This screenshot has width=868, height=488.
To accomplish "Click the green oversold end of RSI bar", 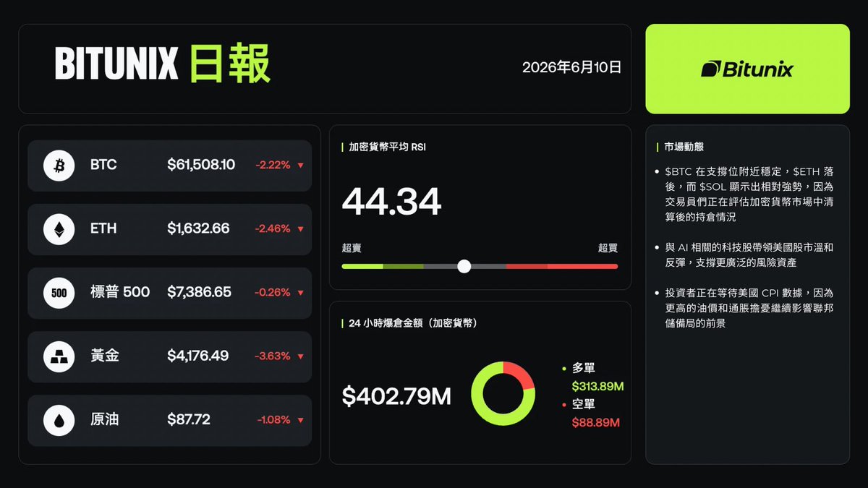I will (x=362, y=266).
